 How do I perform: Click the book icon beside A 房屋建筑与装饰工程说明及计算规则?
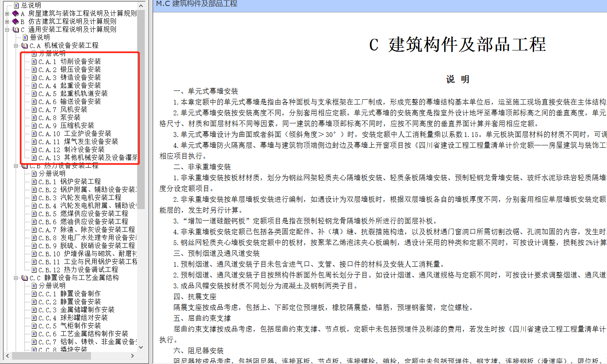pyautogui.click(x=16, y=13)
